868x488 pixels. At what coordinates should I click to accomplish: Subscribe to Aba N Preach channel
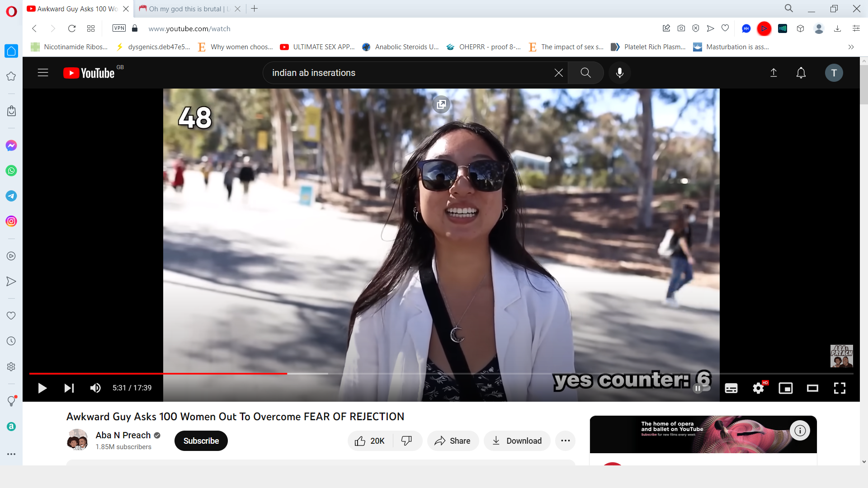(x=201, y=441)
